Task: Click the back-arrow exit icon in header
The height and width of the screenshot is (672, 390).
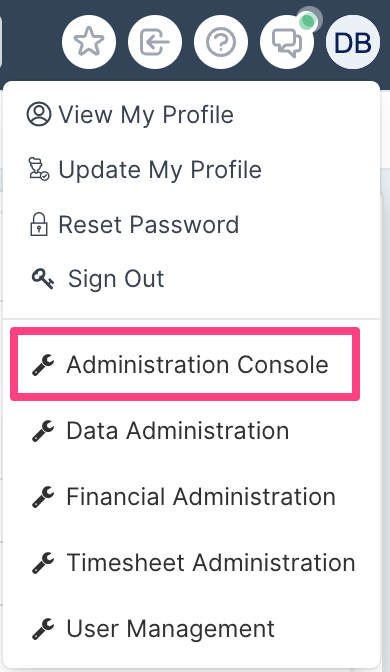Action: [x=155, y=42]
